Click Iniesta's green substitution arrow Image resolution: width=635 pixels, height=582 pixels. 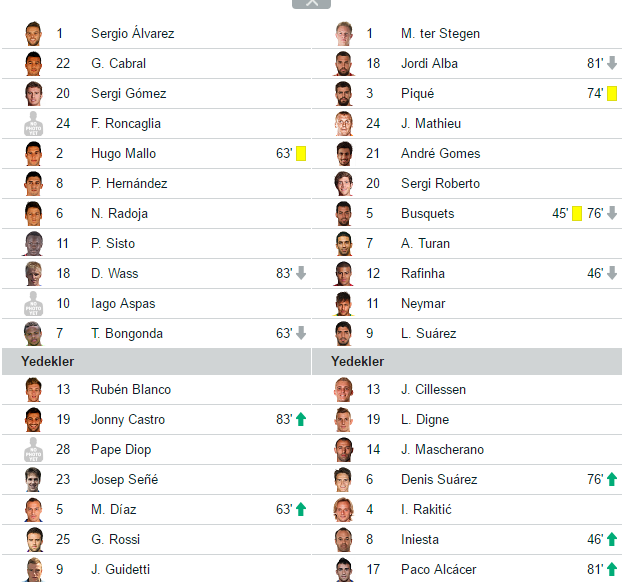pos(612,540)
